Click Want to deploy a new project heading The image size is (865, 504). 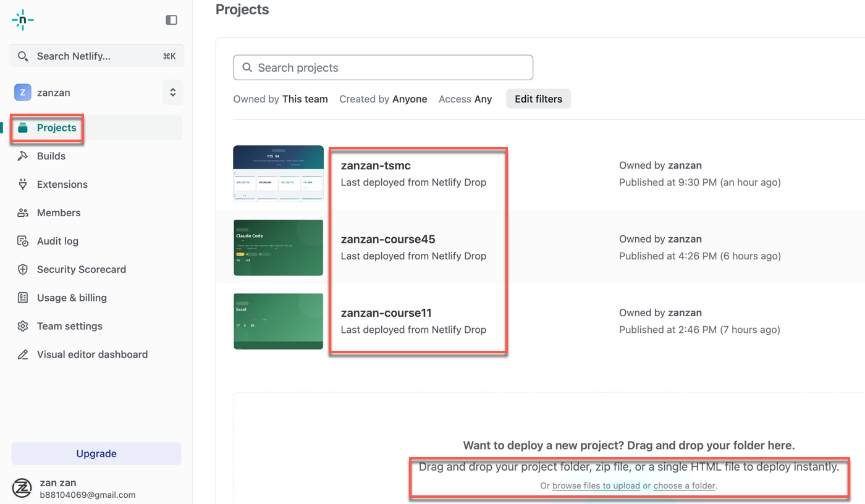tap(629, 445)
